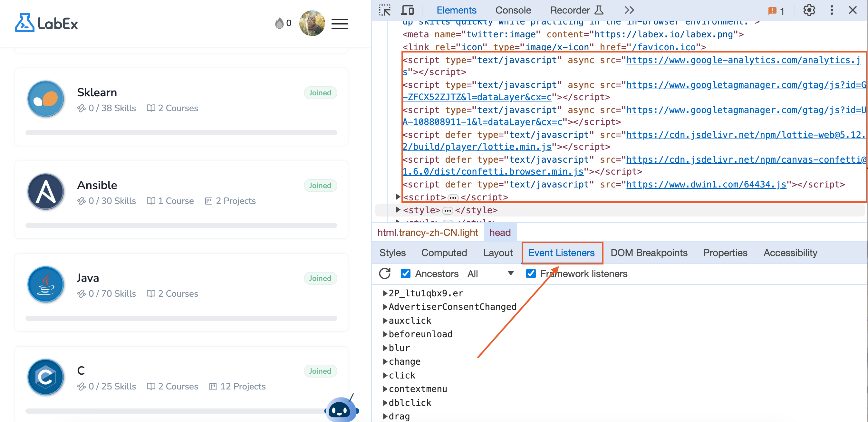
Task: Open the lottie.min.js CDN link
Action: tap(724, 134)
